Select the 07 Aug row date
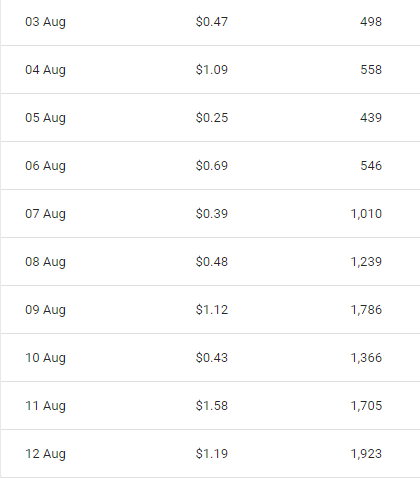The width and height of the screenshot is (420, 478). 45,214
